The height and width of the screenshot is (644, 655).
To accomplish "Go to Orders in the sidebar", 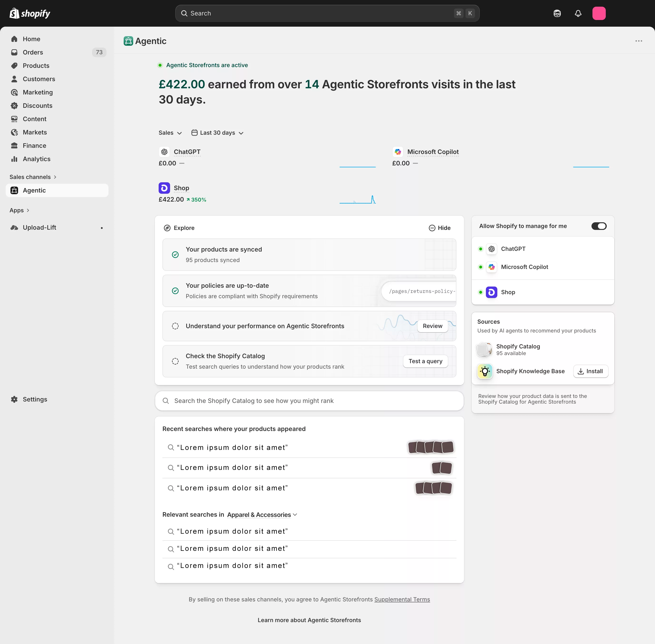I will point(57,52).
